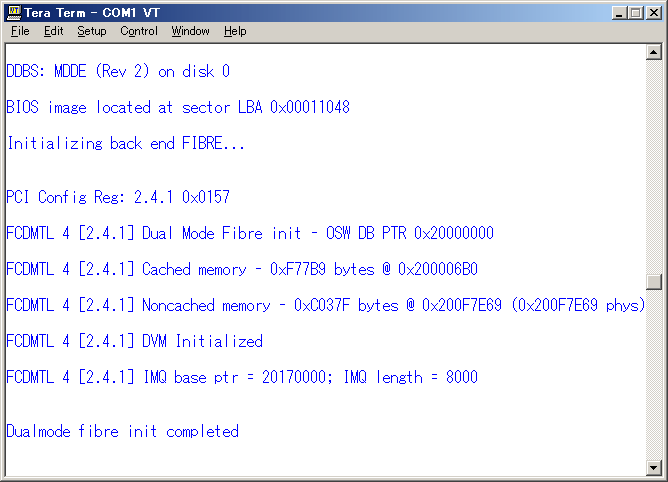
Task: Open the Window menu
Action: [190, 31]
